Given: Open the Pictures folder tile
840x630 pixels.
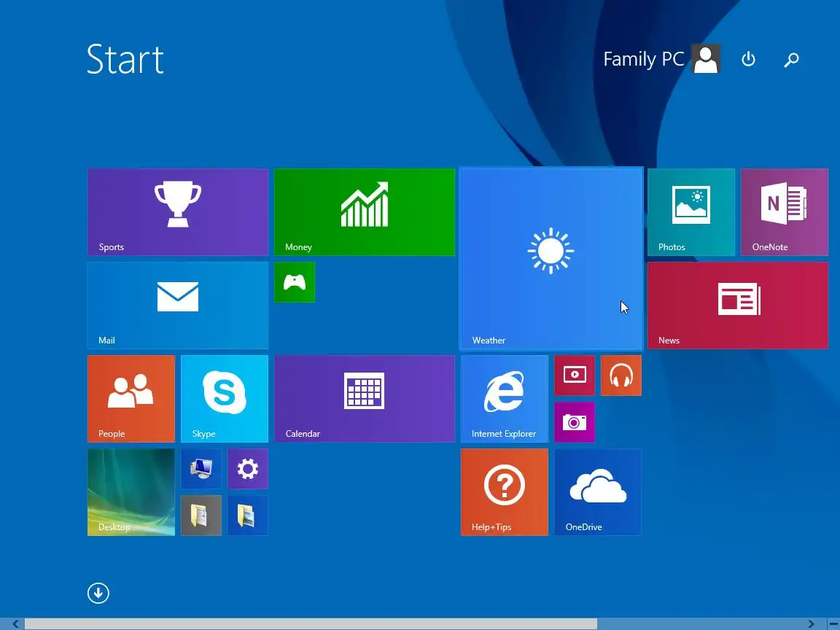Looking at the screenshot, I should tap(248, 516).
